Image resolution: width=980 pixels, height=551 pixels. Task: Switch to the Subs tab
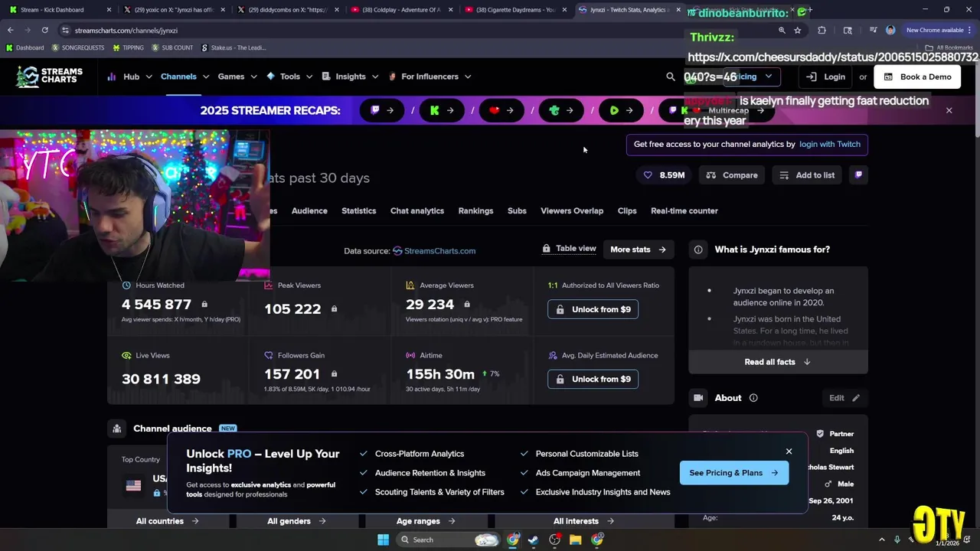517,210
